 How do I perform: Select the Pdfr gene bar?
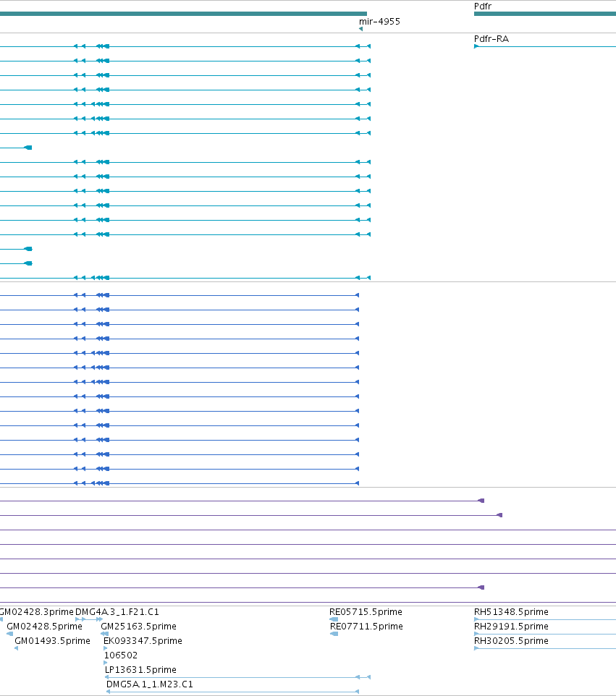tap(545, 14)
